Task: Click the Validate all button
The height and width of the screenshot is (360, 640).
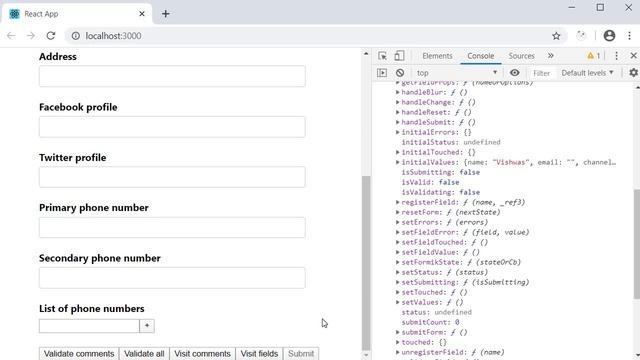Action: pyautogui.click(x=144, y=353)
